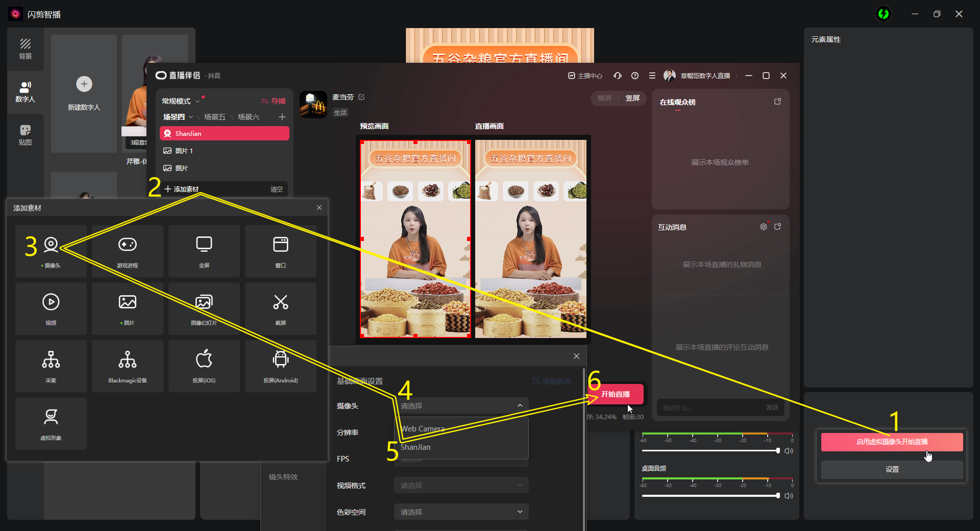Screen dimensions: 980x531
Task: Choose the 游戏进程 game process source
Action: tap(128, 250)
